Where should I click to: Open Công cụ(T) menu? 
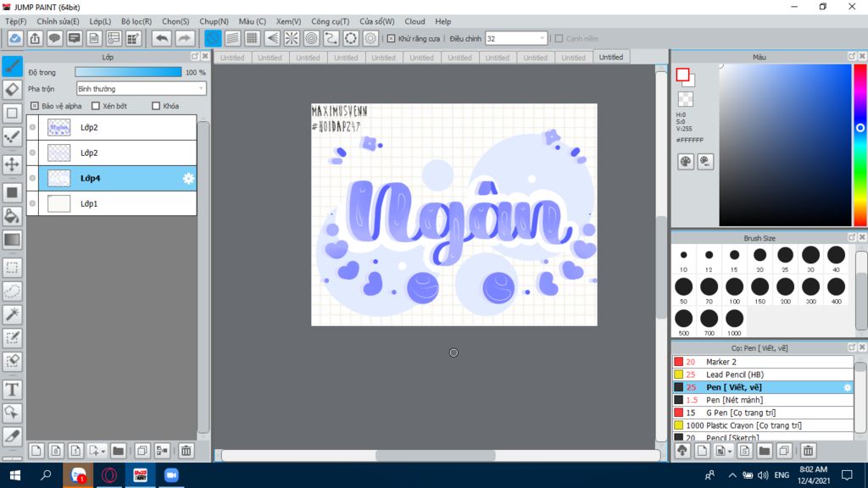(330, 21)
